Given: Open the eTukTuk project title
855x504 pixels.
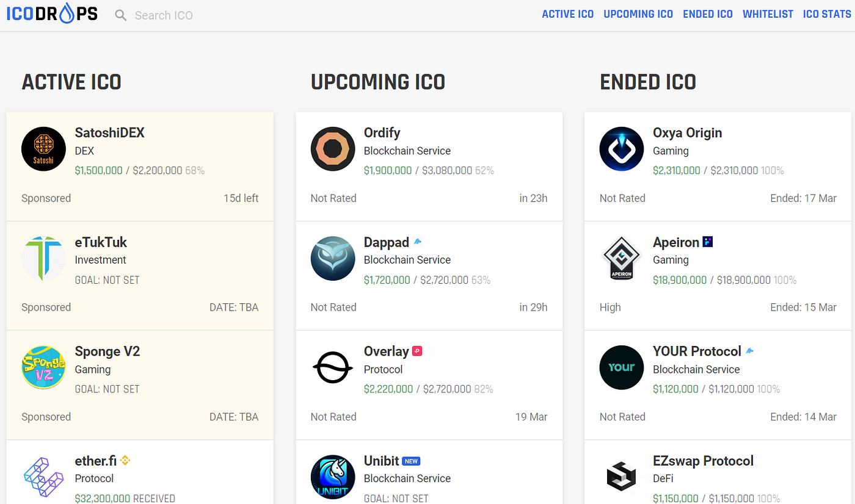Looking at the screenshot, I should click(101, 242).
